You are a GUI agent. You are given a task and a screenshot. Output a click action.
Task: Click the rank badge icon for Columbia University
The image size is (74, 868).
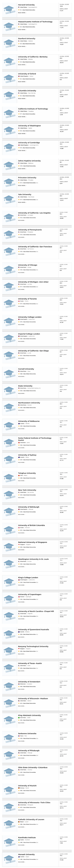[19, 96]
